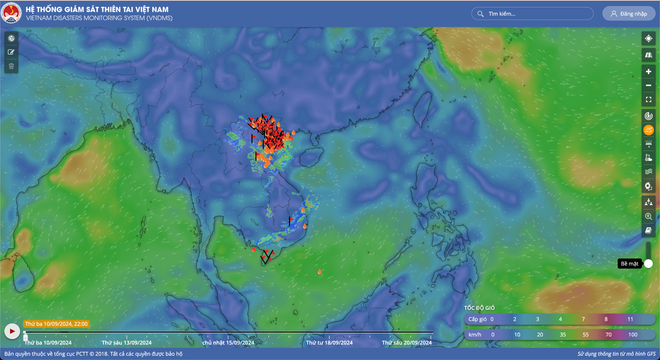660x360 pixels.
Task: Click the search magnifier icon
Action: click(x=480, y=14)
